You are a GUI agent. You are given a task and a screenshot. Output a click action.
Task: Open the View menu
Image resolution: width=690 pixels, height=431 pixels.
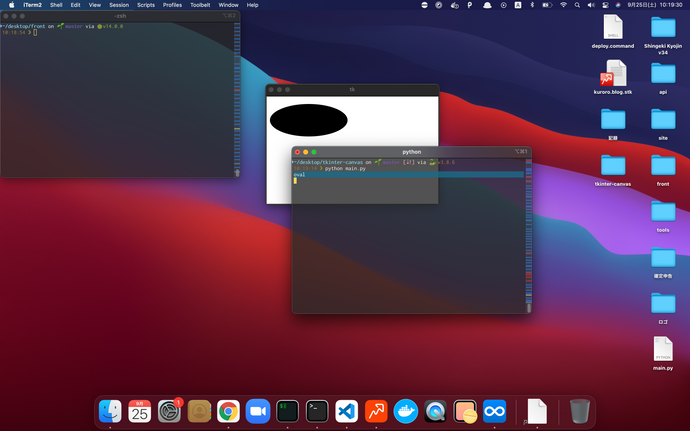[95, 5]
